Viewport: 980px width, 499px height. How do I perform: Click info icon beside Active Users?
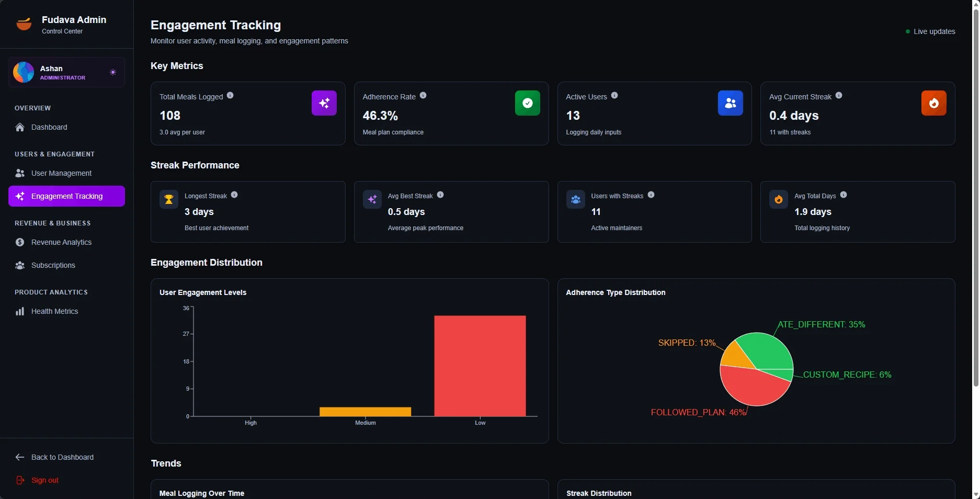pos(614,96)
